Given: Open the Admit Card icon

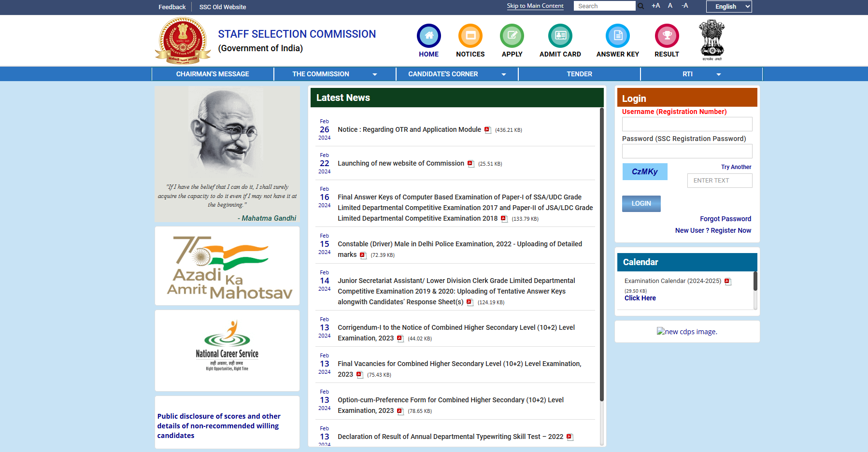Looking at the screenshot, I should (x=560, y=36).
